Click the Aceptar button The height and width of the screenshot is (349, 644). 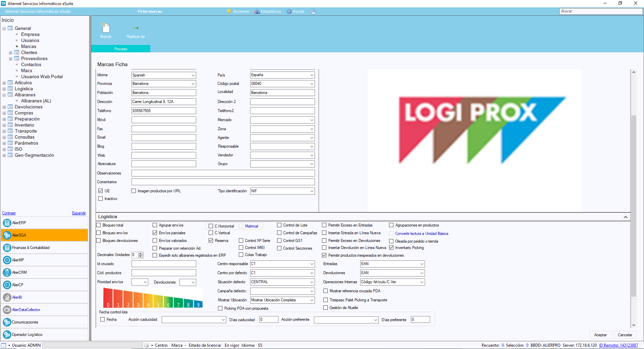[x=600, y=335]
